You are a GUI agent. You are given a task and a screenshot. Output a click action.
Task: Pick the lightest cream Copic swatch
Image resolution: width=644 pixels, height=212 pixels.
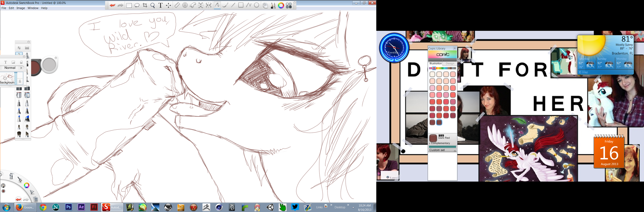point(432,74)
